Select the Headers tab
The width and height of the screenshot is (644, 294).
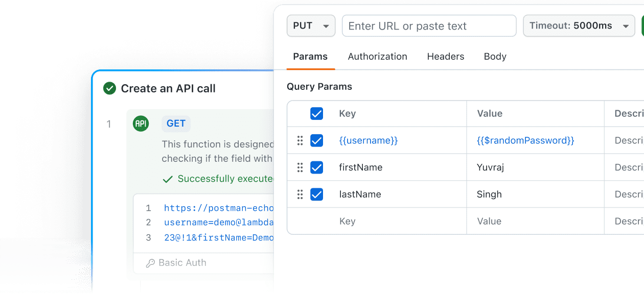pos(445,56)
